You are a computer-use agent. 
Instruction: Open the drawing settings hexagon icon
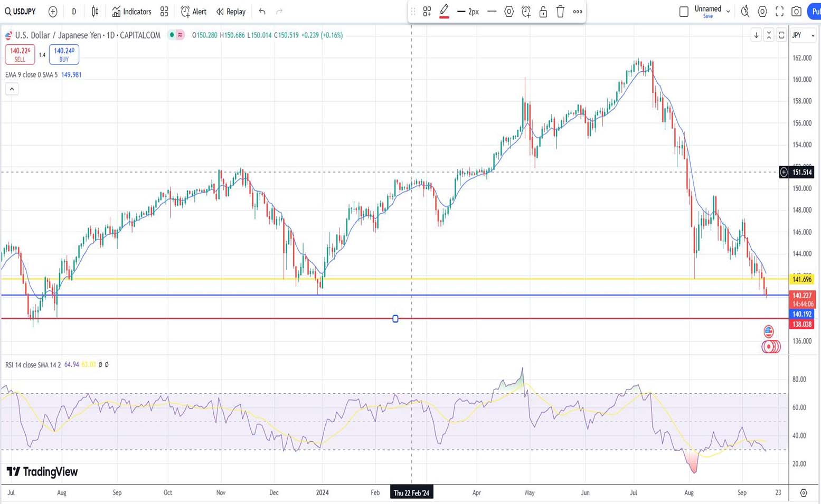509,12
